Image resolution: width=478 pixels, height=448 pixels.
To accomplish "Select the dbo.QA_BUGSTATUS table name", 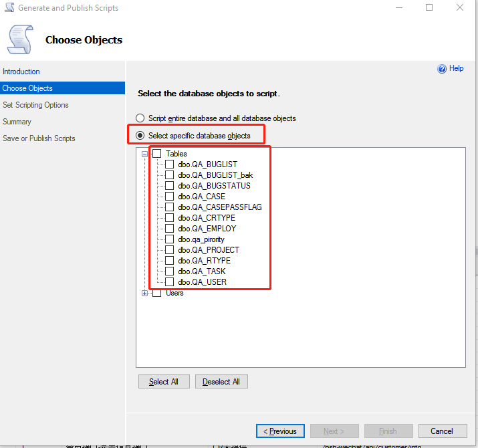I will pyautogui.click(x=214, y=186).
